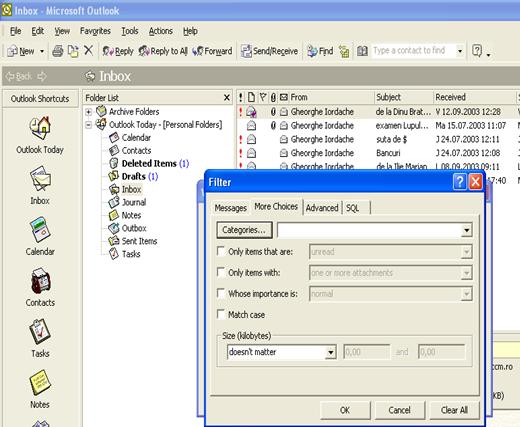Open Find from the toolbar
Image resolution: width=520 pixels, height=427 pixels.
pos(320,51)
